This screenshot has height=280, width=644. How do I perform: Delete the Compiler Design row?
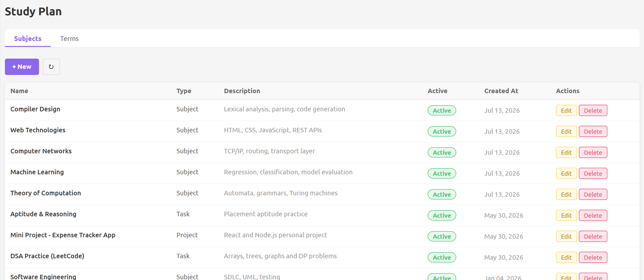593,111
